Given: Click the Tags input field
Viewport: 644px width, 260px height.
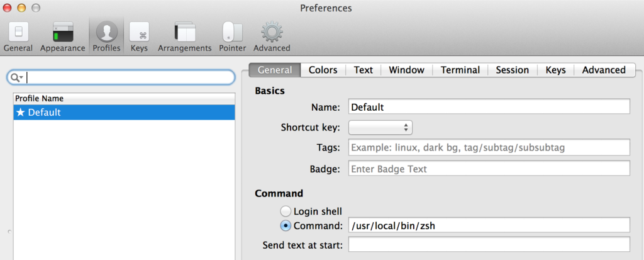Looking at the screenshot, I should [x=489, y=147].
